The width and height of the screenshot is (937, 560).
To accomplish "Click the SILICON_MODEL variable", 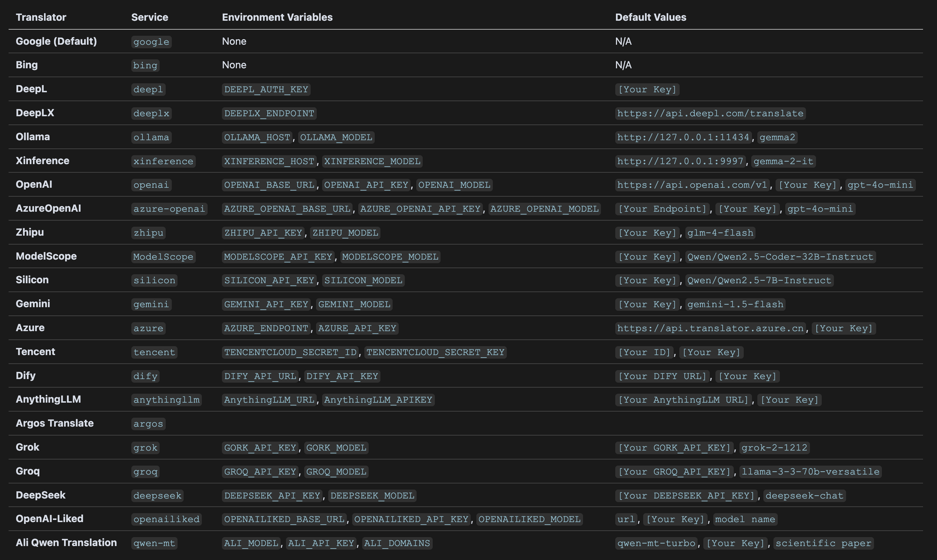I will [363, 280].
